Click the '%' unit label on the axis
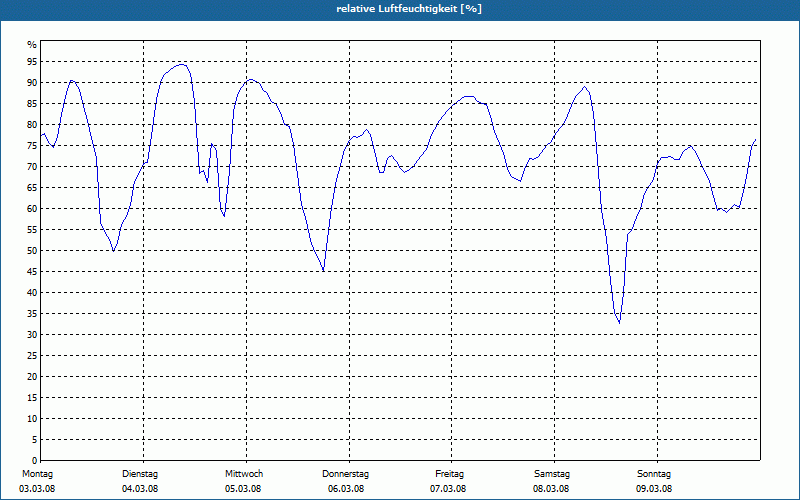 32,45
